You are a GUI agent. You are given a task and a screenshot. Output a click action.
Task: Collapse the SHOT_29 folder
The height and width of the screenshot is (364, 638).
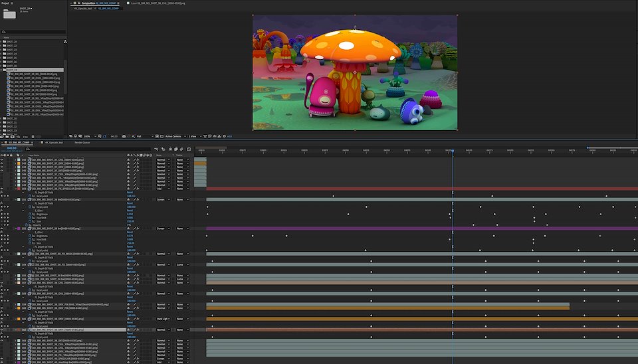[x=1, y=70]
